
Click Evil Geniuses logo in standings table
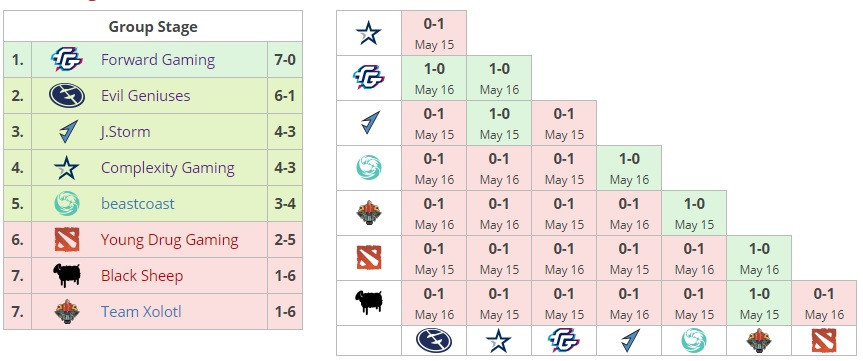click(67, 95)
